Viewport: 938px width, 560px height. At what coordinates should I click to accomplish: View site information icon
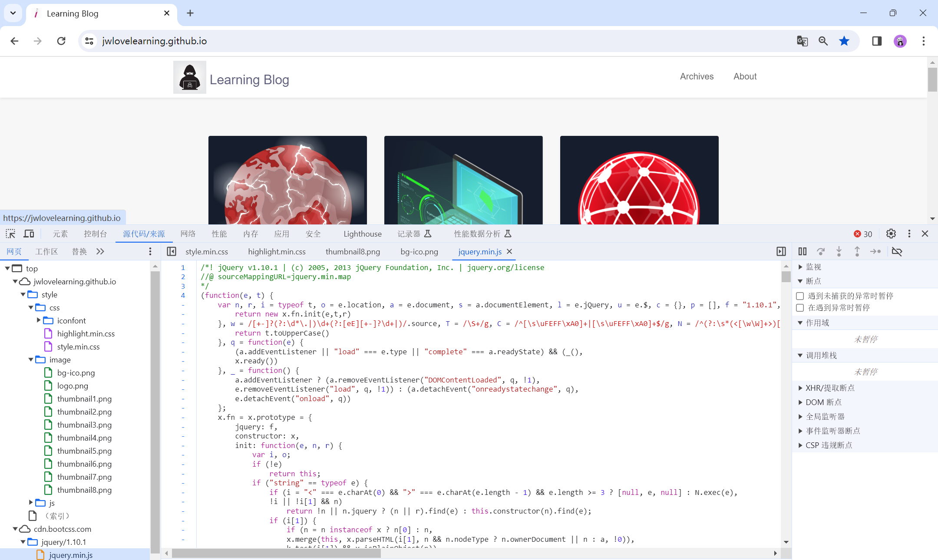[89, 41]
